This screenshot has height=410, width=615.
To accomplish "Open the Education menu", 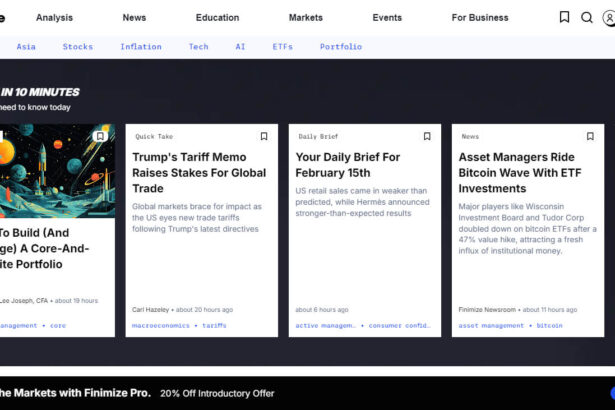I will coord(217,18).
